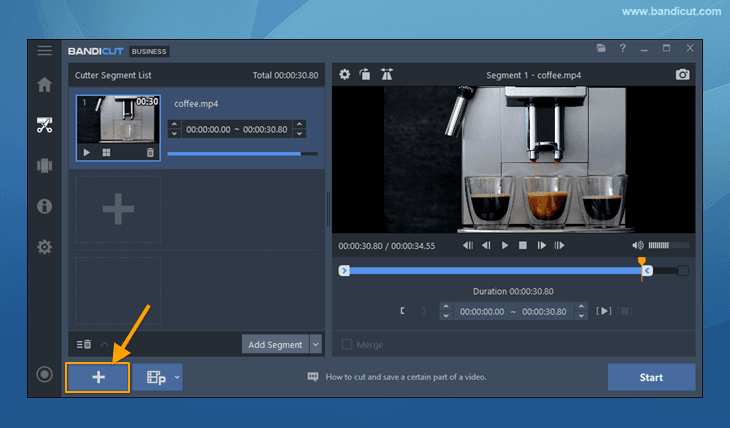Launch Bandicam record icon in sidebar
This screenshot has width=730, height=428.
point(45,374)
